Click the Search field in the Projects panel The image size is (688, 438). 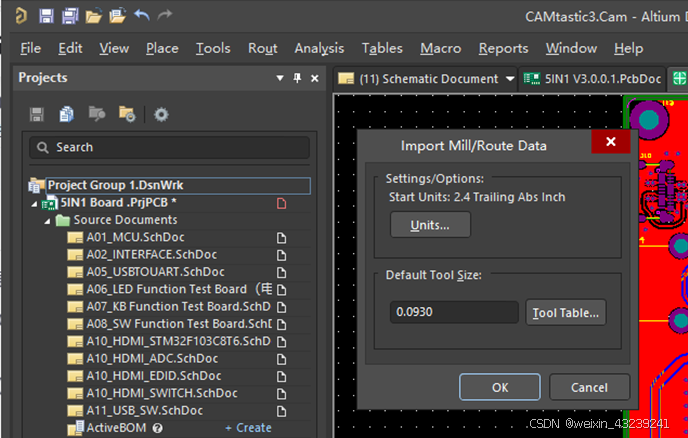coord(169,147)
